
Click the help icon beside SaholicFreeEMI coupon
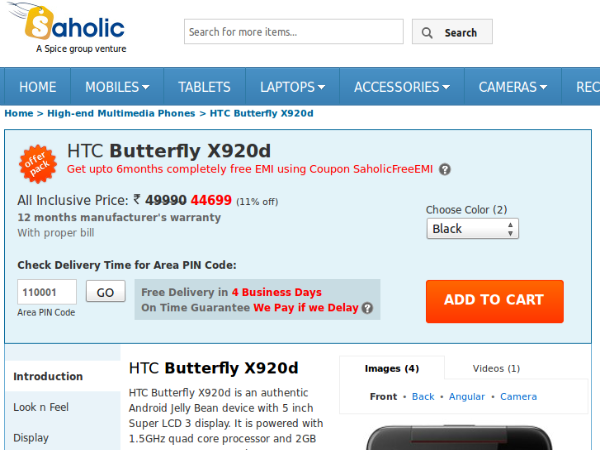(x=445, y=170)
